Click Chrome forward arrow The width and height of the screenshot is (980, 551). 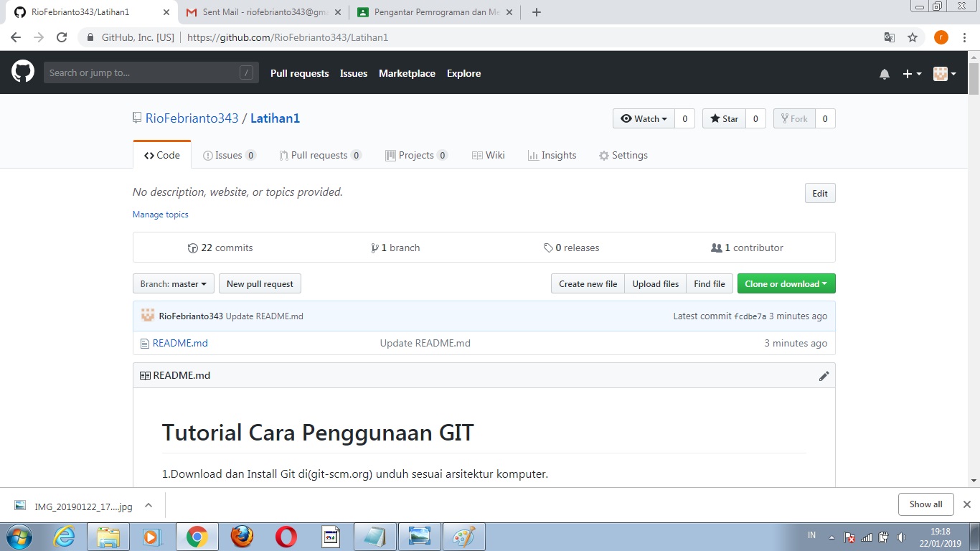tap(39, 37)
